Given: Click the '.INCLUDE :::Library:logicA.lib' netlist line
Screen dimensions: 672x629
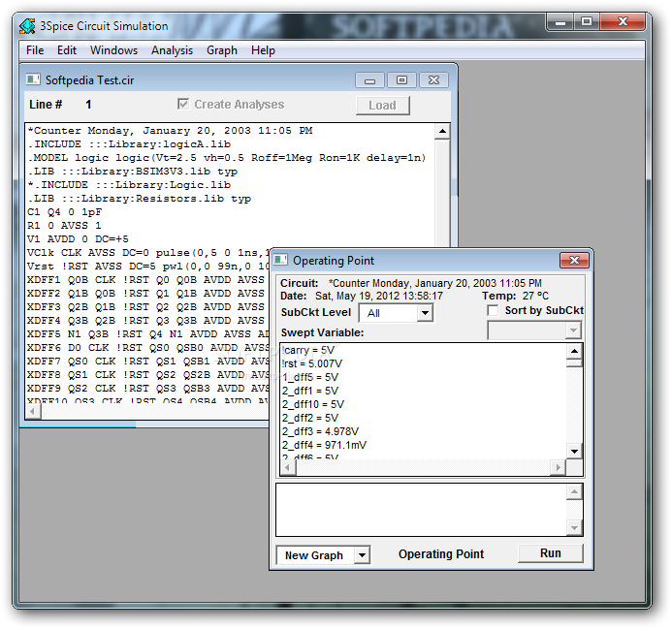Looking at the screenshot, I should 129,144.
